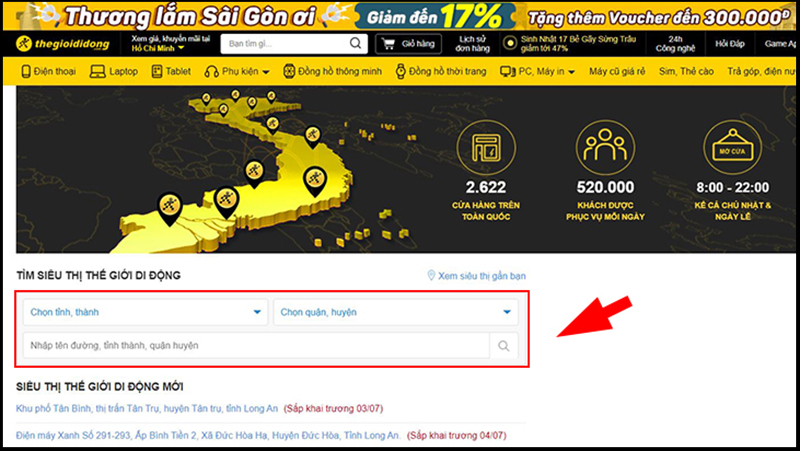Open Máy cũ giá rẻ
The image size is (800, 451).
pyautogui.click(x=617, y=71)
